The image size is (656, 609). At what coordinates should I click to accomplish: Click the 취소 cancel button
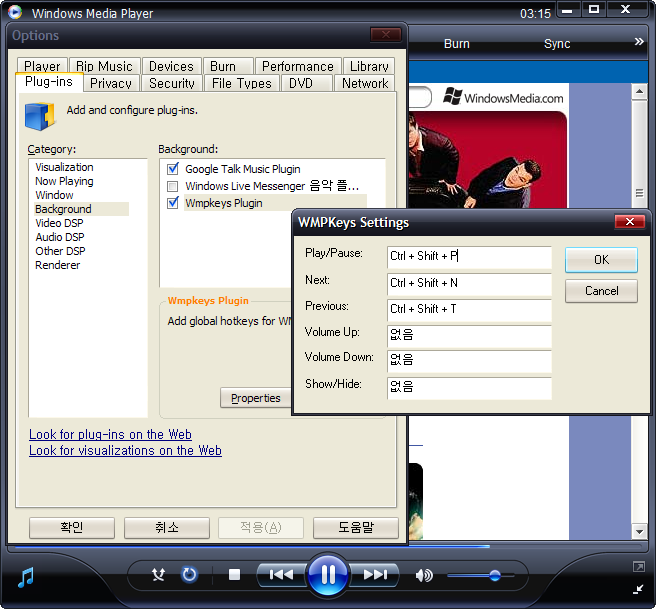click(x=167, y=527)
